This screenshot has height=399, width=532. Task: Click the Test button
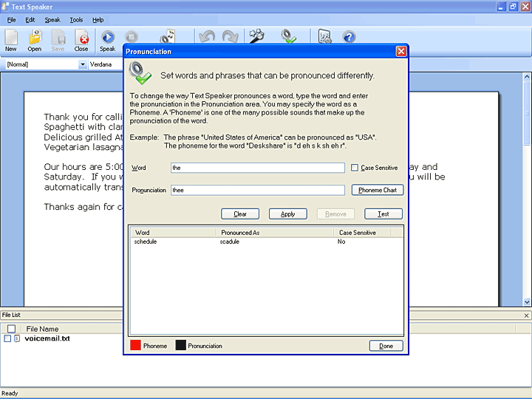(x=383, y=214)
